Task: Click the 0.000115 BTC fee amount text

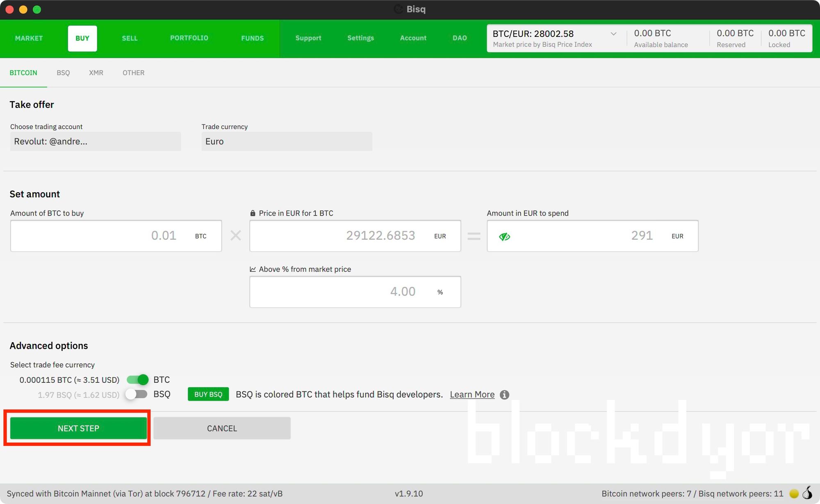Action: 69,380
